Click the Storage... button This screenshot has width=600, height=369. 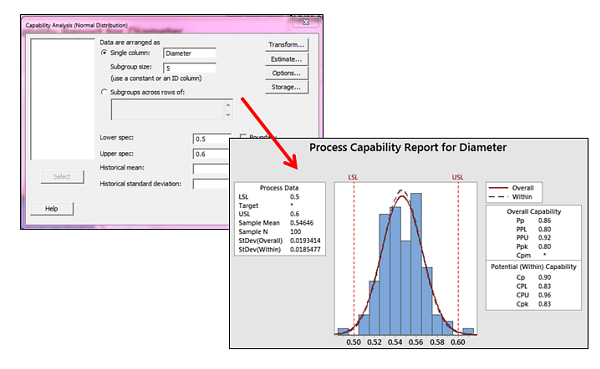286,87
